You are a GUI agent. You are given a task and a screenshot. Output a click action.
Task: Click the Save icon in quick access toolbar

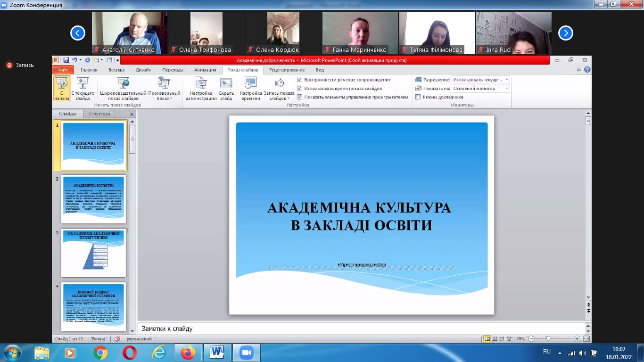pyautogui.click(x=66, y=60)
